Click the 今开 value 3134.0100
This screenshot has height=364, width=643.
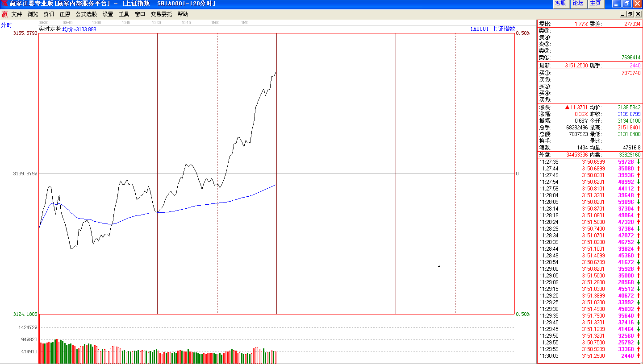[x=630, y=121]
